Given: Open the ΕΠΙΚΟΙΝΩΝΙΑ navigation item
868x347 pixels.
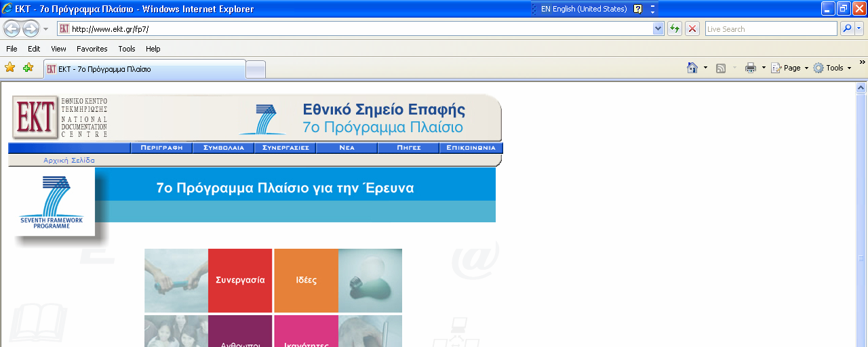Looking at the screenshot, I should click(x=471, y=147).
